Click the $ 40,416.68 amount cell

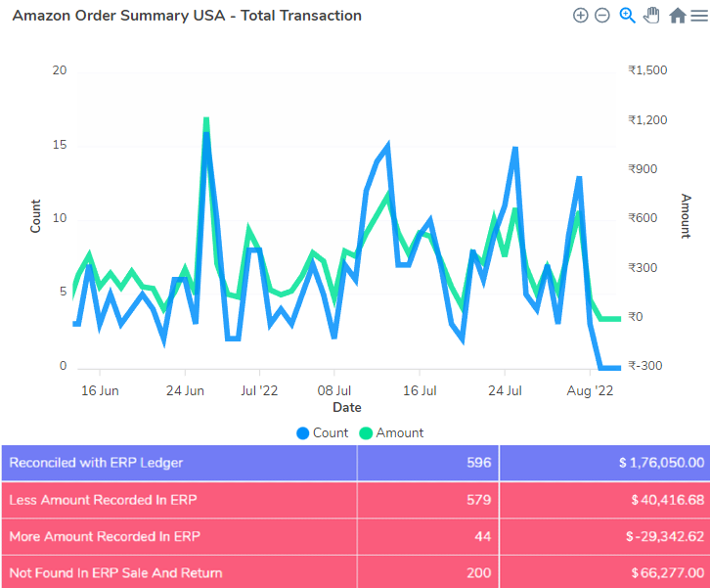coord(604,500)
